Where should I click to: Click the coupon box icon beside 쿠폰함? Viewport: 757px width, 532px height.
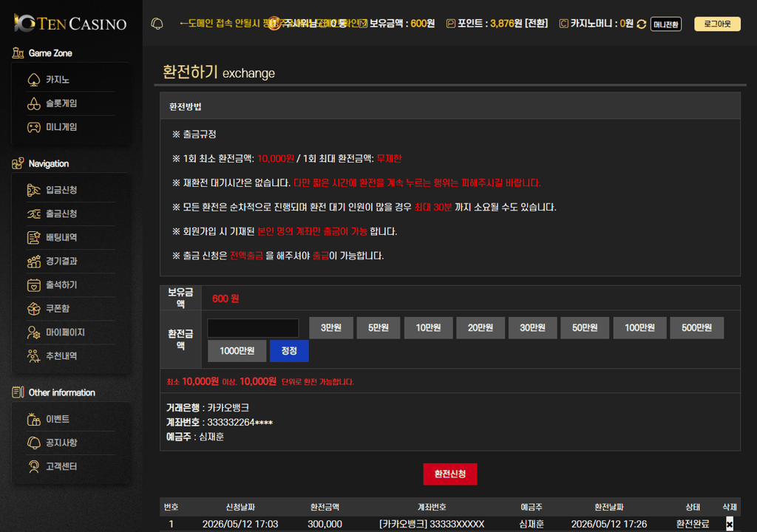[x=34, y=308]
